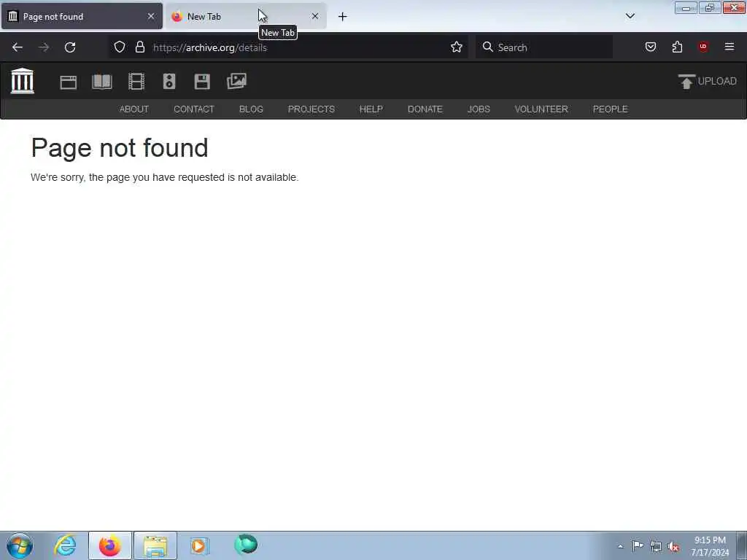
Task: Click the Firefox Search box
Action: click(x=544, y=47)
